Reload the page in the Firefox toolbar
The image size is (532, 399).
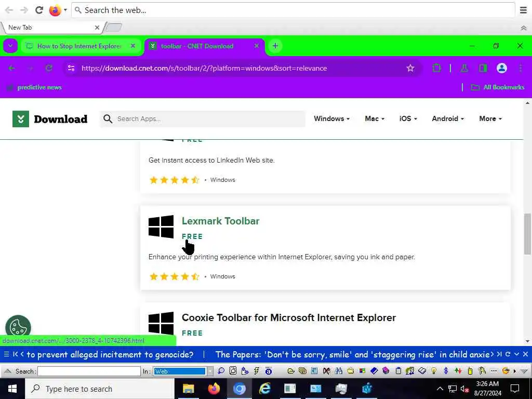tap(39, 10)
